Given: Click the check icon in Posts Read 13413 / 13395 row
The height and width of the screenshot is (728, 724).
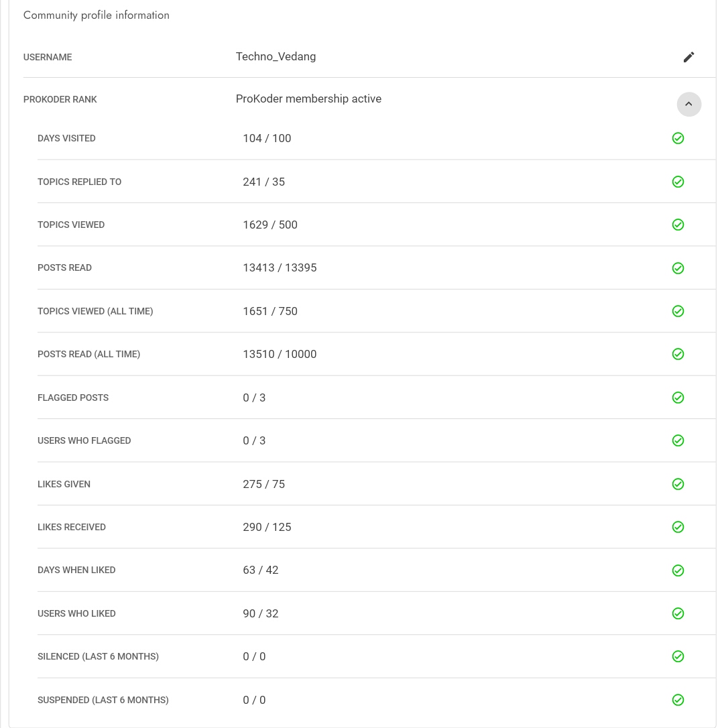Looking at the screenshot, I should pos(678,268).
